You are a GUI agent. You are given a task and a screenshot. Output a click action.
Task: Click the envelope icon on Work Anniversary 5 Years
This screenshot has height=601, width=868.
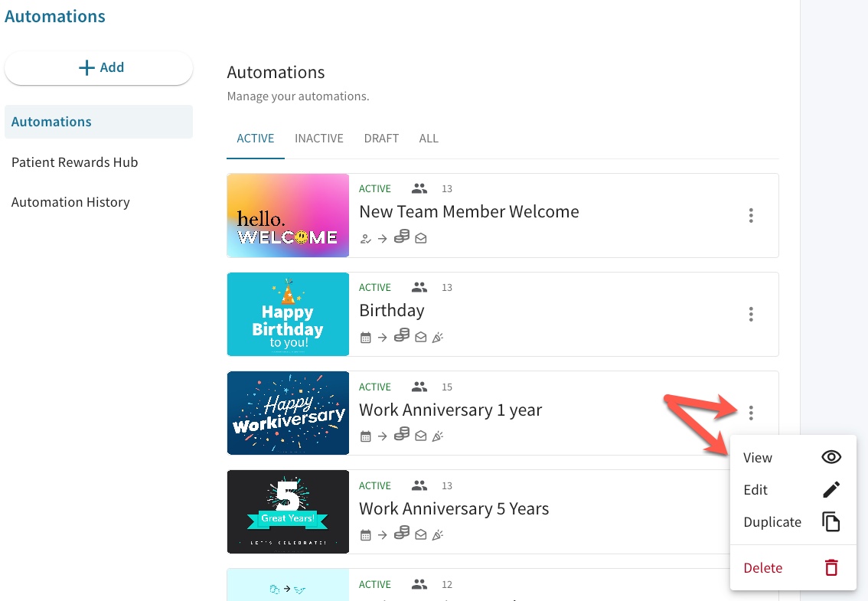[x=421, y=535]
